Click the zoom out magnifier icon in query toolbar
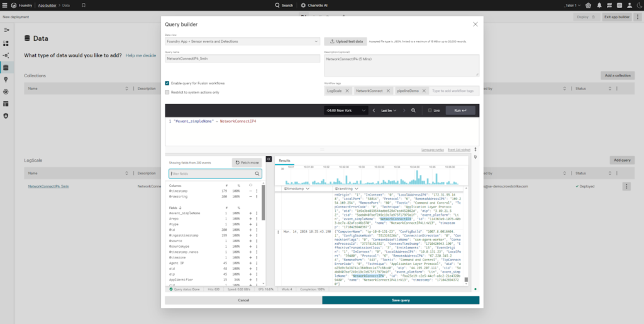Image resolution: width=644 pixels, height=324 pixels. click(x=413, y=110)
